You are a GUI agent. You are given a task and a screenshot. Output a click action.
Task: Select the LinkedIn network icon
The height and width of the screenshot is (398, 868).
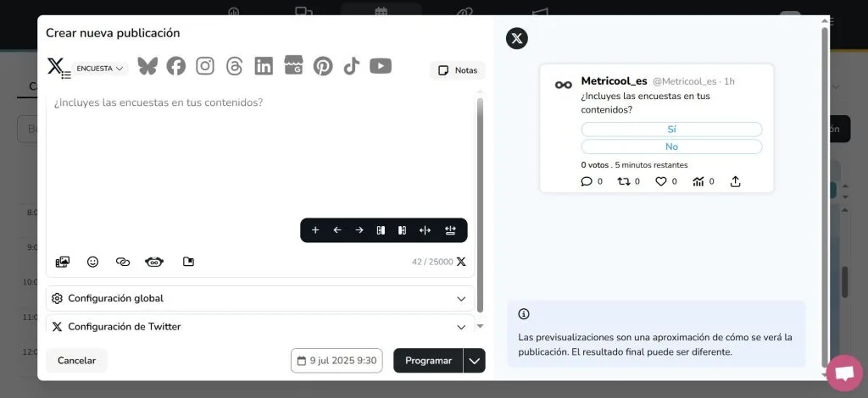pyautogui.click(x=264, y=66)
